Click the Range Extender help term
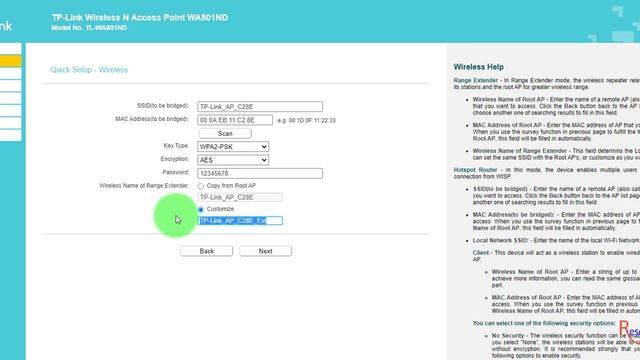 point(476,80)
